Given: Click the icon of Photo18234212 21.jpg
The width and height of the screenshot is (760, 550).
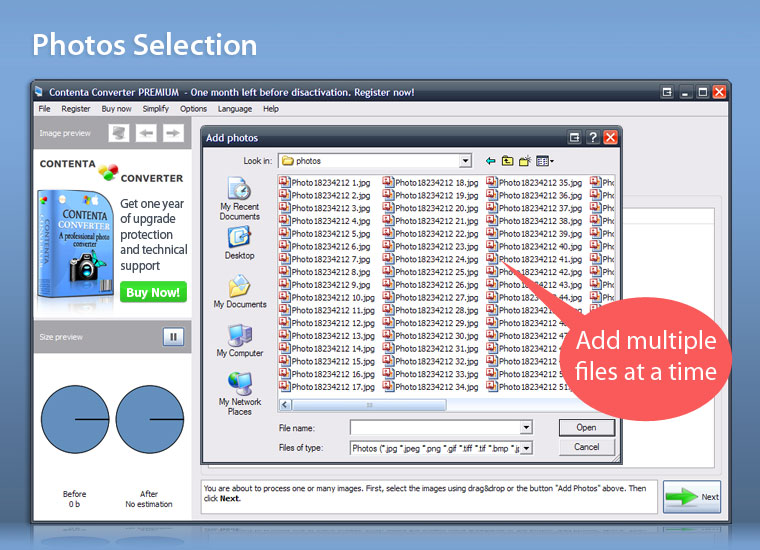Looking at the screenshot, I should click(x=388, y=220).
